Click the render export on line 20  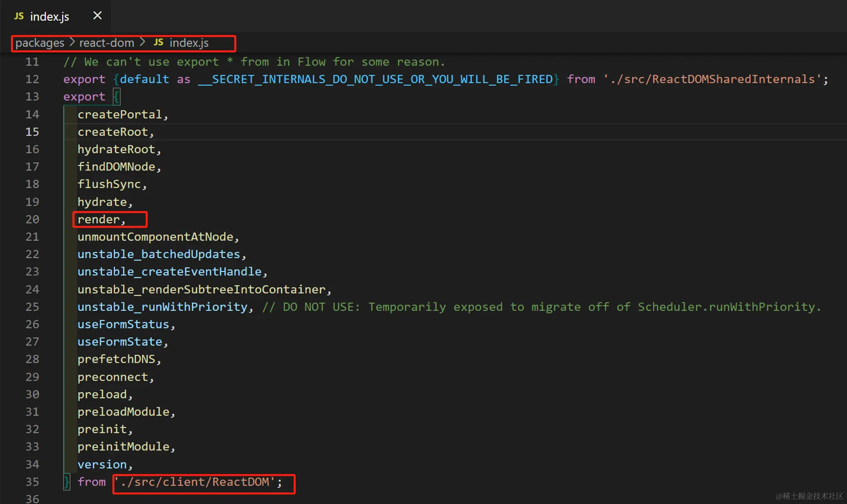99,220
